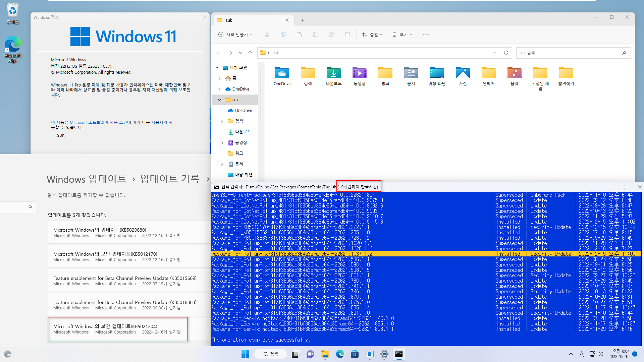Select the 사진 folder icon in file pane
The image size is (644, 362).
point(463,76)
